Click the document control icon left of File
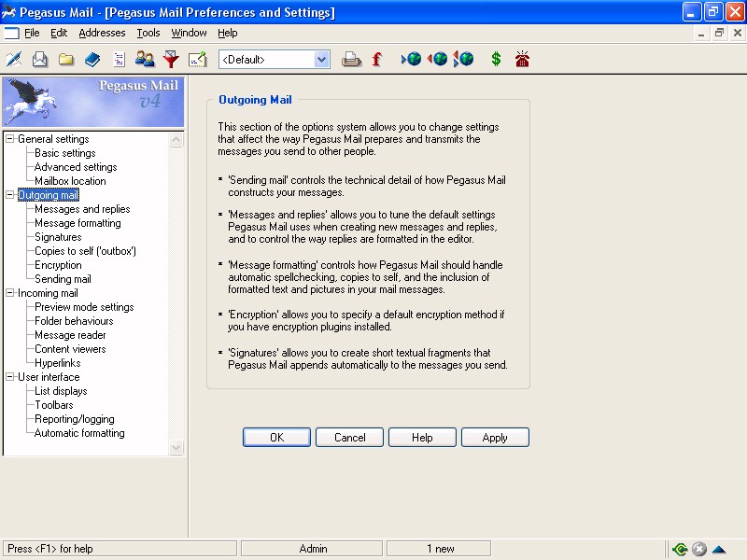Image resolution: width=747 pixels, height=560 pixels. (11, 33)
